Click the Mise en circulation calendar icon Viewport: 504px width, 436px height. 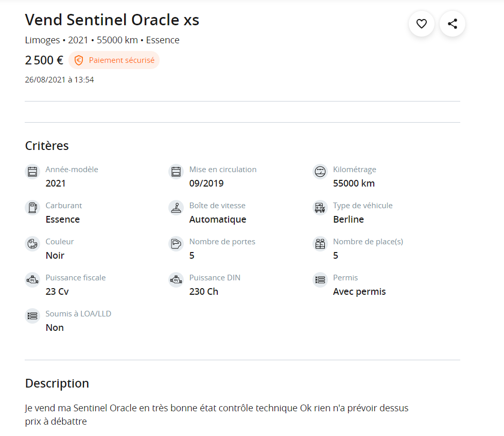pyautogui.click(x=176, y=172)
